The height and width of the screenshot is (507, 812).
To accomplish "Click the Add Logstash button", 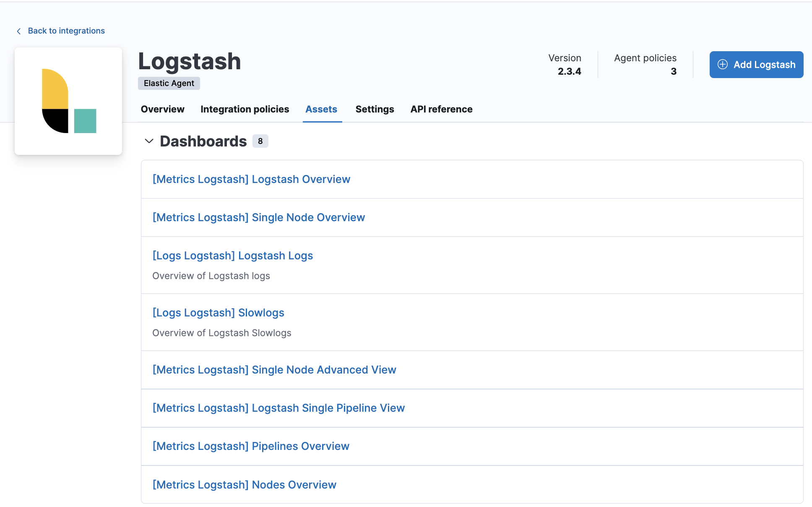I will coord(756,64).
